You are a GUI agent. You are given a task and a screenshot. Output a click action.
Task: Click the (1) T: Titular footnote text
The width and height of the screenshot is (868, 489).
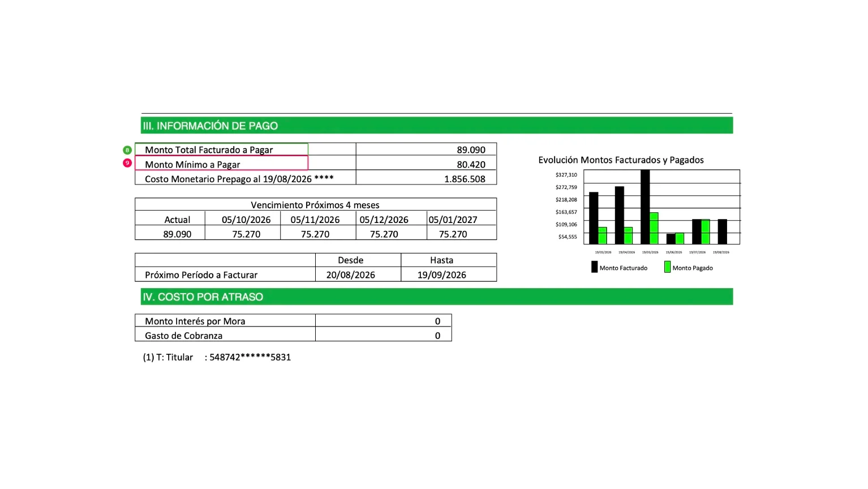[167, 357]
